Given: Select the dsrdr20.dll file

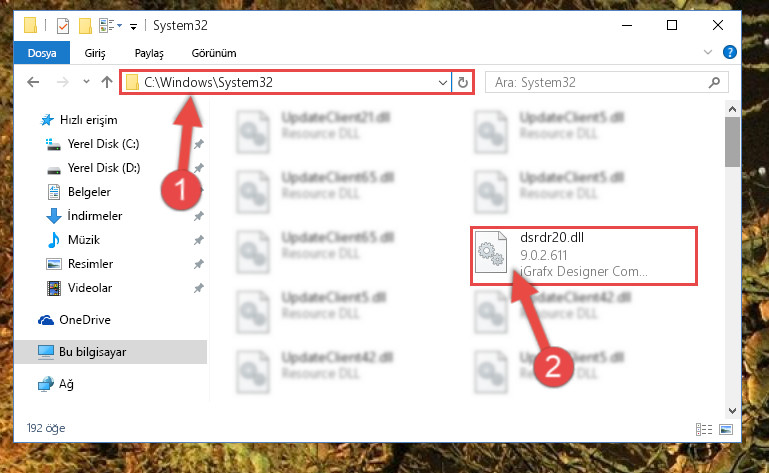Looking at the screenshot, I should [584, 255].
